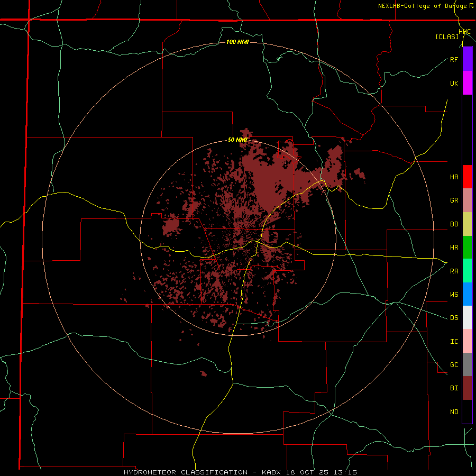Click the '13:15' timestamp
The image size is (476, 476).
[345, 472]
